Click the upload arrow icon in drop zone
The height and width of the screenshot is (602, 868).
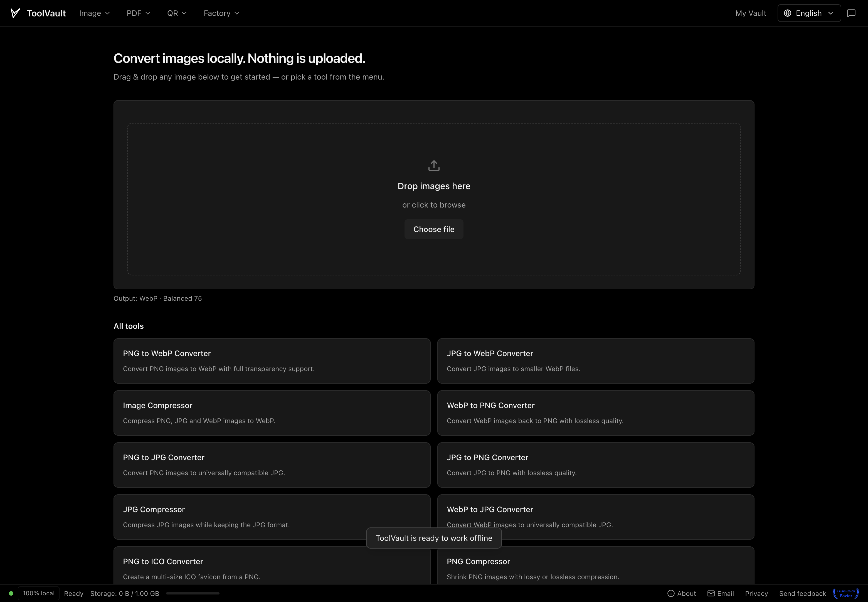(434, 166)
